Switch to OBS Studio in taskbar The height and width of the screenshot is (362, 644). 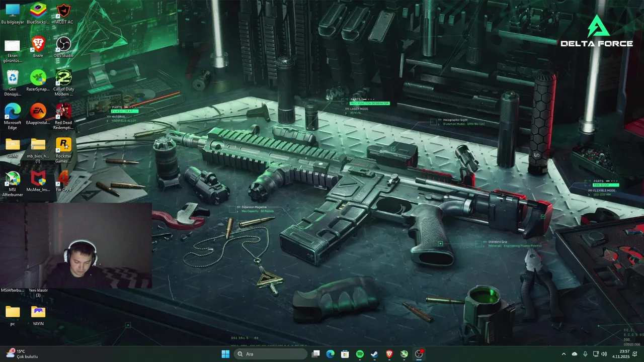(419, 354)
